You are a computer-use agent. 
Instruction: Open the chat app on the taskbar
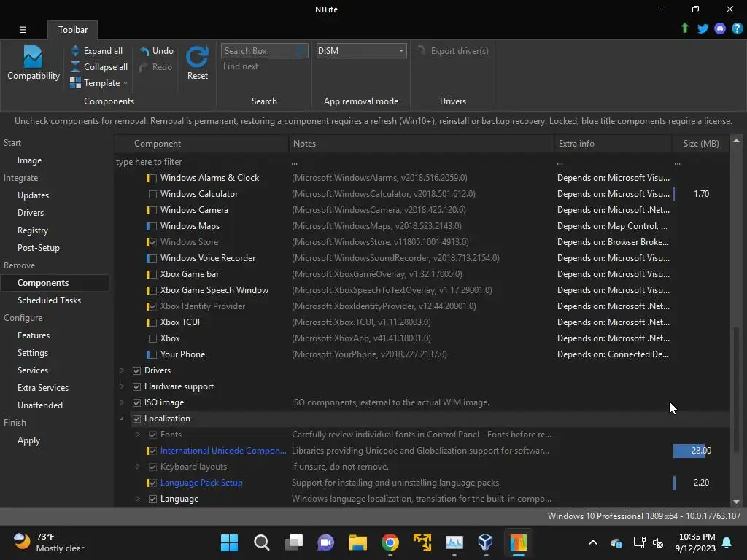point(326,542)
